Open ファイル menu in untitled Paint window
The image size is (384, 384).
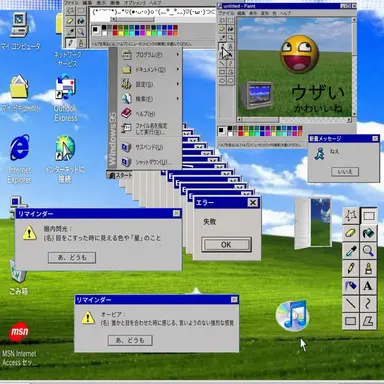click(x=226, y=13)
